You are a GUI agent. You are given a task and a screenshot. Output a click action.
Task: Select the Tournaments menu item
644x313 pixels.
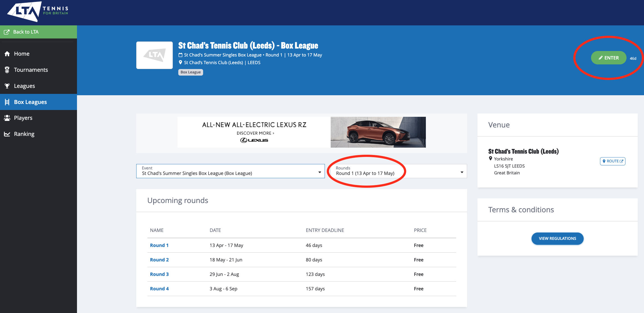point(31,70)
